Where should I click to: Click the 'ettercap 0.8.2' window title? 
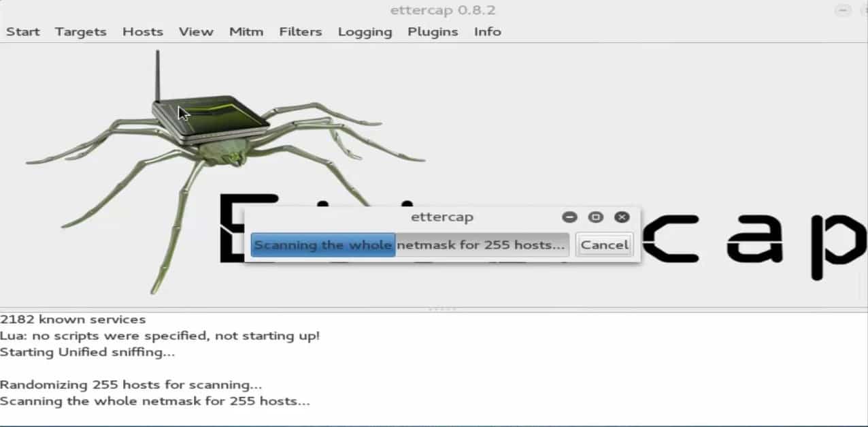click(443, 10)
